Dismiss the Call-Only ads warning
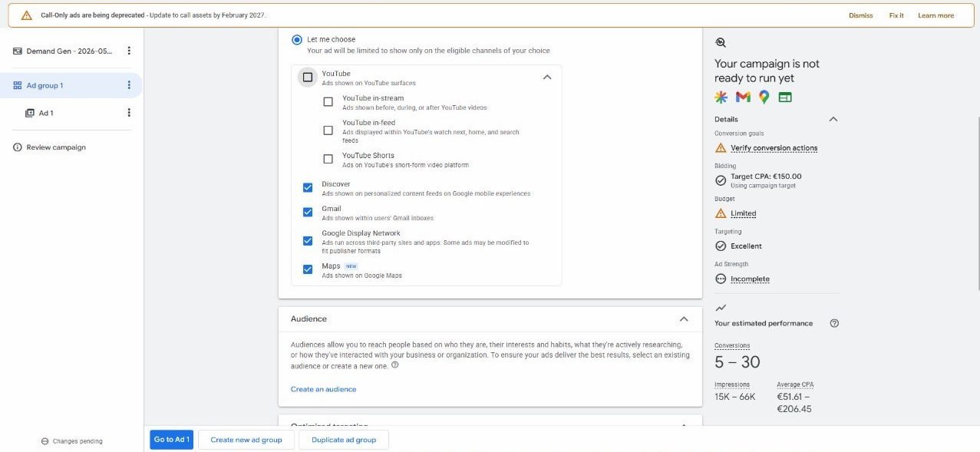980x452 pixels. [860, 15]
